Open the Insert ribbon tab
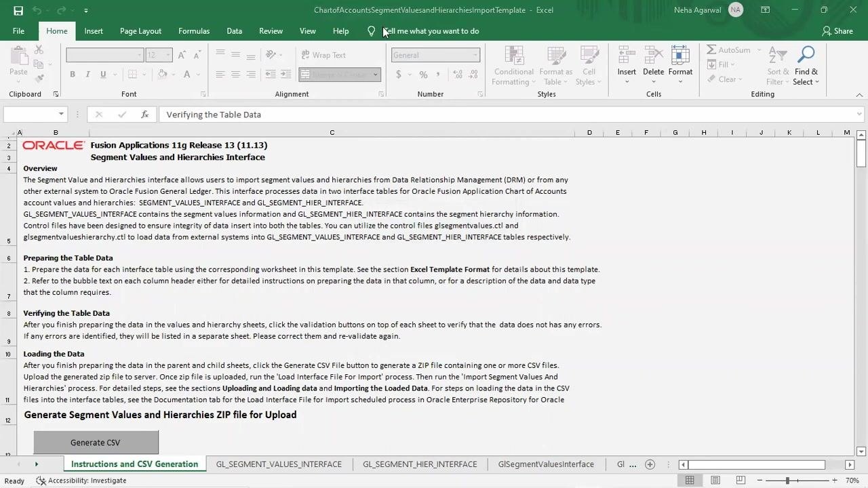 [94, 31]
